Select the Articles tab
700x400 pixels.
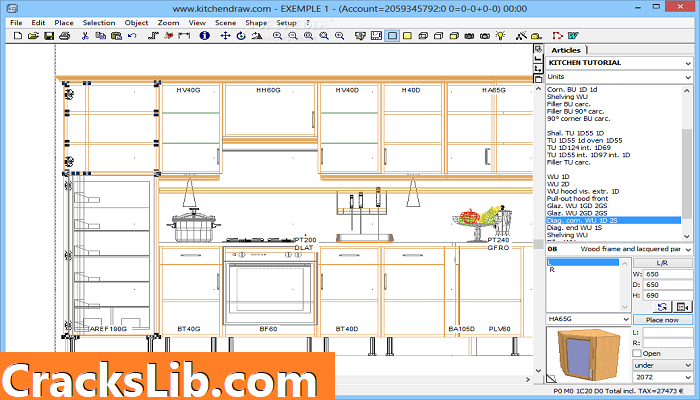pyautogui.click(x=566, y=50)
